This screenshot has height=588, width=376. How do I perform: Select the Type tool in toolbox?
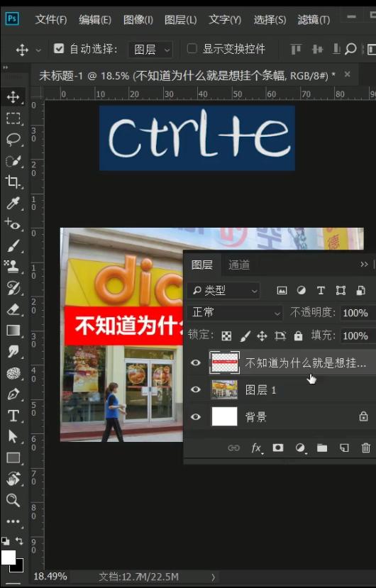13,416
